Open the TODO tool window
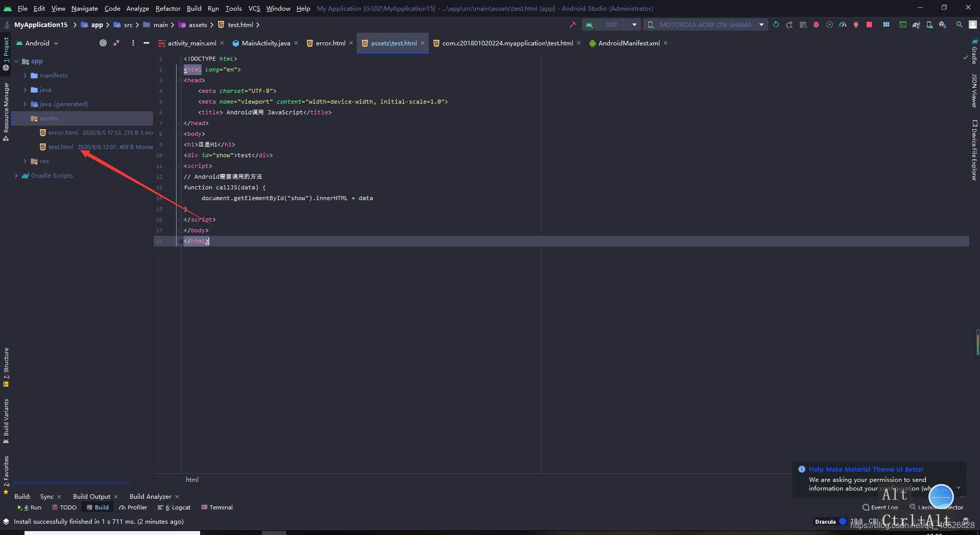The image size is (980, 535). point(64,507)
